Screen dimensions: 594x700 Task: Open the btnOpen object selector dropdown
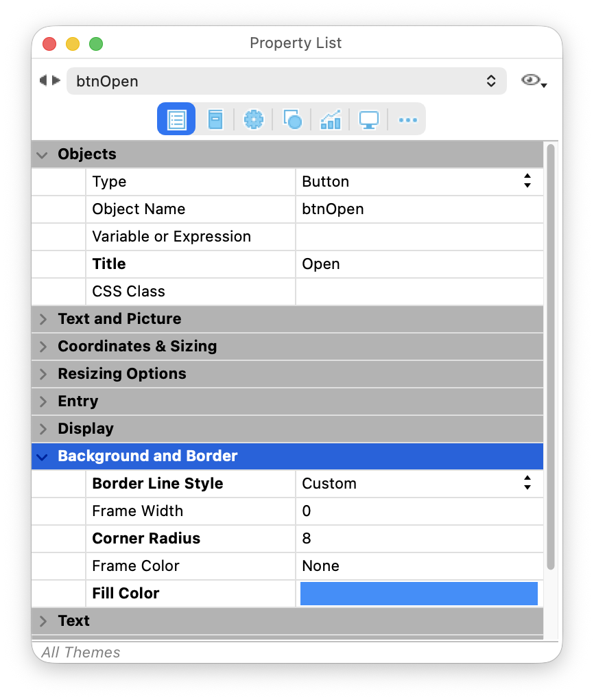tap(287, 81)
